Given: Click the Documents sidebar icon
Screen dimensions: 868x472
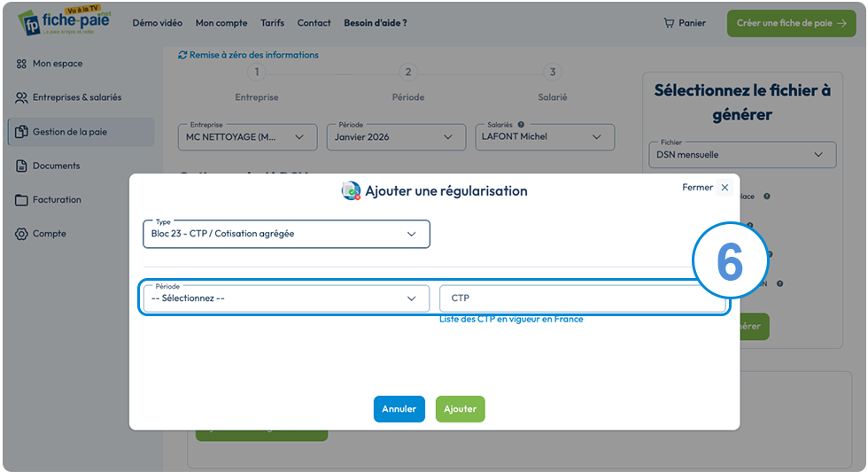Looking at the screenshot, I should [x=21, y=166].
